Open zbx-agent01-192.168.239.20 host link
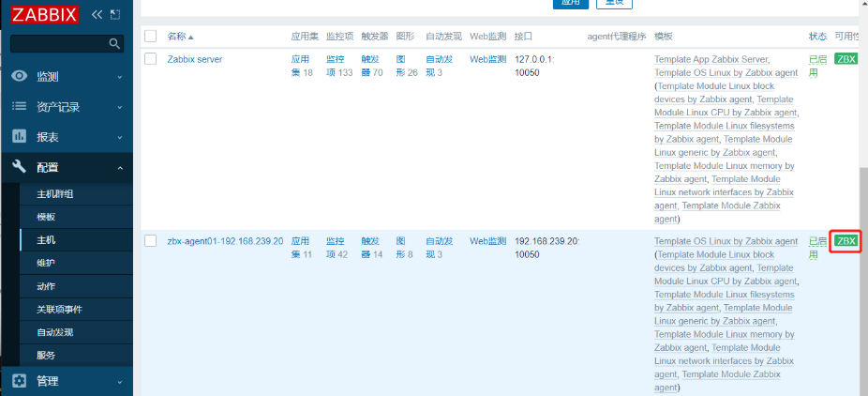The width and height of the screenshot is (868, 396). click(x=225, y=241)
